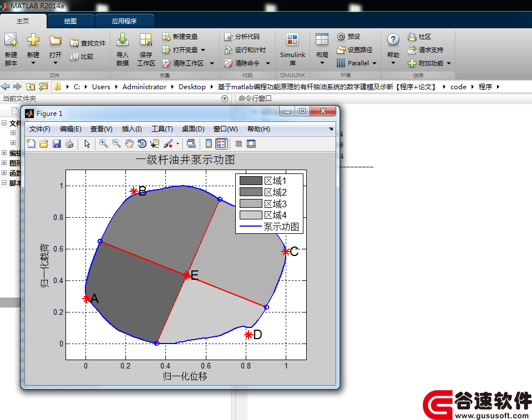This screenshot has height=420, width=532.
Task: Click Set Path (设置路径)
Action: 354,50
